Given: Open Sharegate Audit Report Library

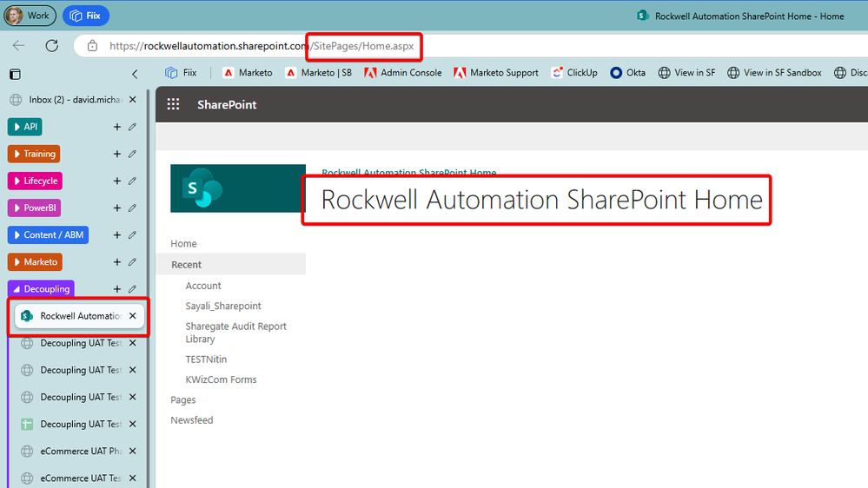Looking at the screenshot, I should pyautogui.click(x=235, y=333).
